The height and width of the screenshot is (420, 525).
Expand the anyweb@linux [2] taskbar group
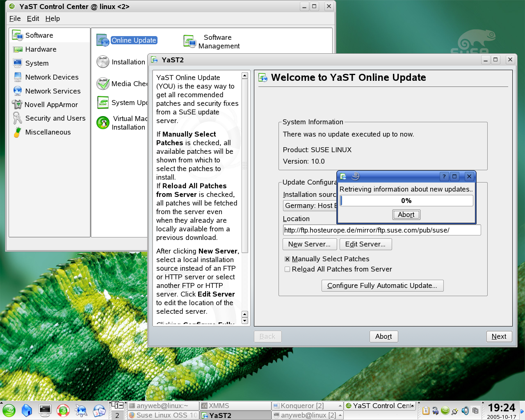tap(340, 415)
